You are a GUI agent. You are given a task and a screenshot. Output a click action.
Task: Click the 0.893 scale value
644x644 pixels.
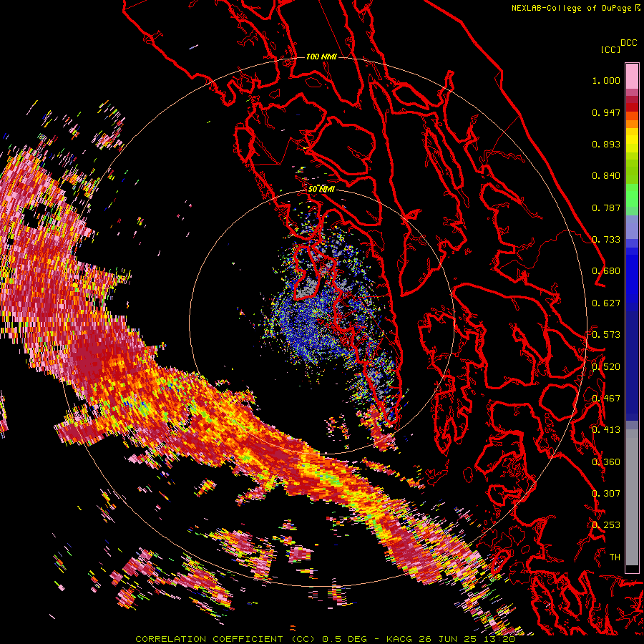tap(606, 144)
